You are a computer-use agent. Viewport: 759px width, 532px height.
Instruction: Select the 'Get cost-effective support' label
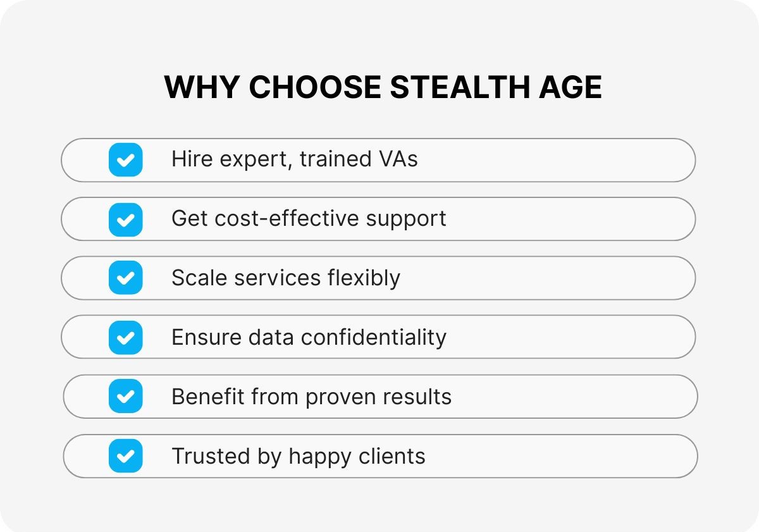click(309, 219)
